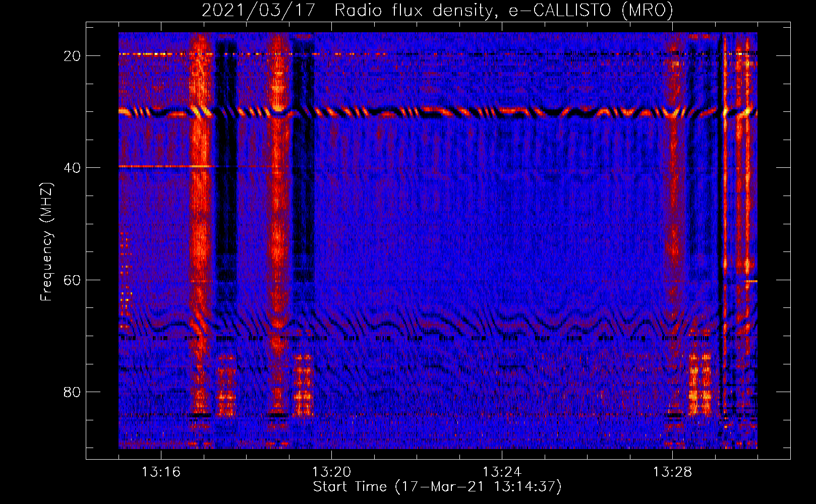Select the 60 frequency tick label
Screen dimensions: 816x504
point(72,280)
